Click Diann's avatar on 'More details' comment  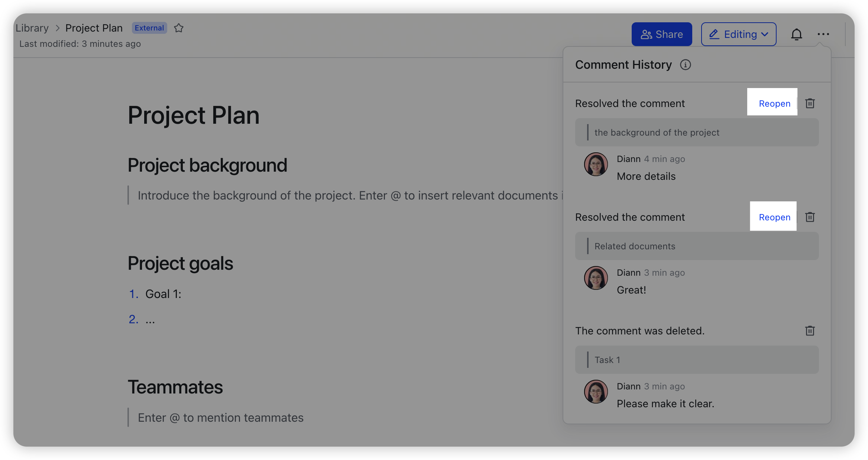point(596,164)
